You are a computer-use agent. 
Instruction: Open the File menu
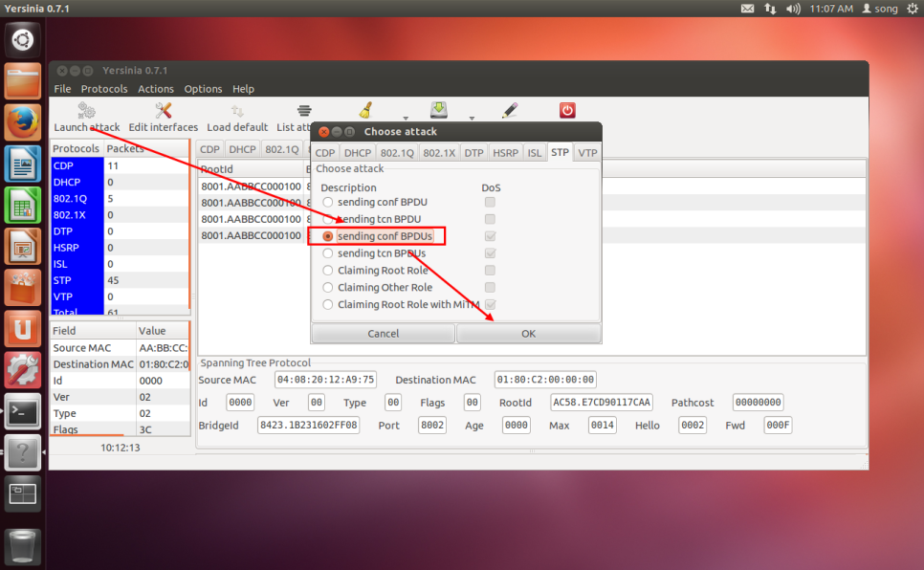(62, 89)
